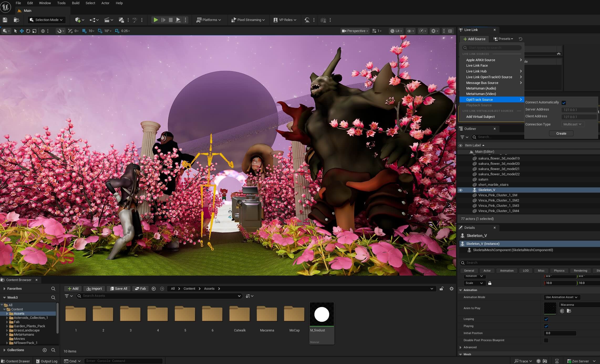Select the rotate transform tool

pyautogui.click(x=28, y=31)
